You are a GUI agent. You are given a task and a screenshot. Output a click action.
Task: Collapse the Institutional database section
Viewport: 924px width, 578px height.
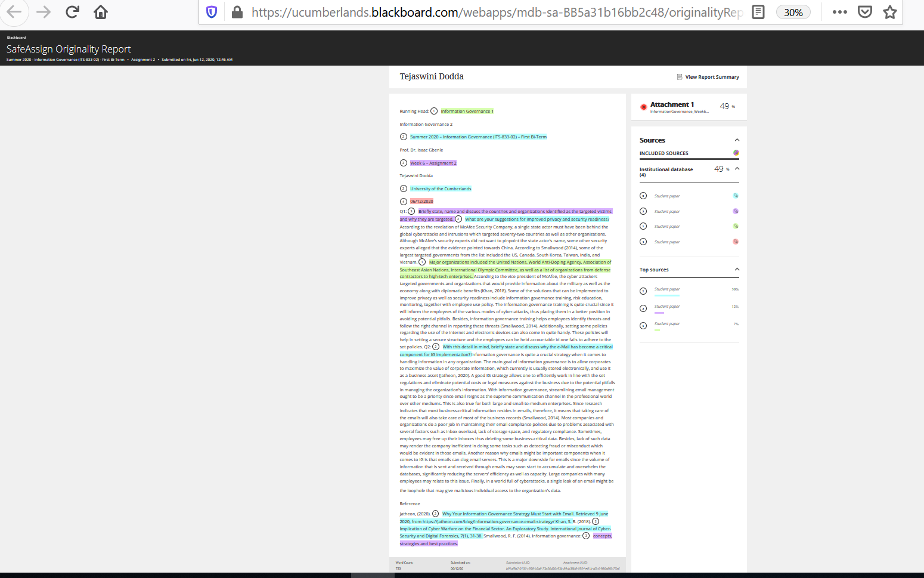coord(737,169)
